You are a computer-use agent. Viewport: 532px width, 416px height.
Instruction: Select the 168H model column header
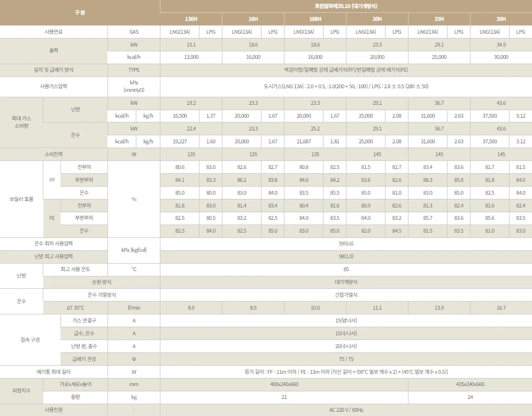click(x=315, y=19)
